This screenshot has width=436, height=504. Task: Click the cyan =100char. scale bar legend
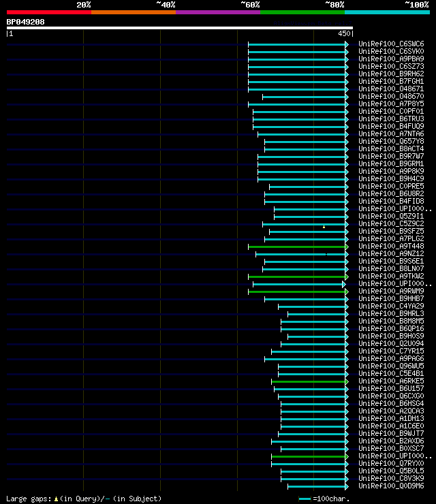[x=305, y=499]
